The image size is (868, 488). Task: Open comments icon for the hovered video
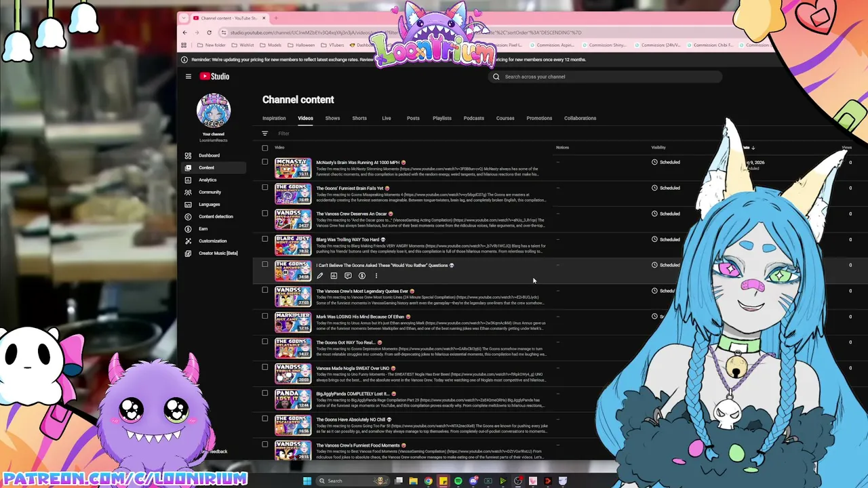pyautogui.click(x=348, y=276)
